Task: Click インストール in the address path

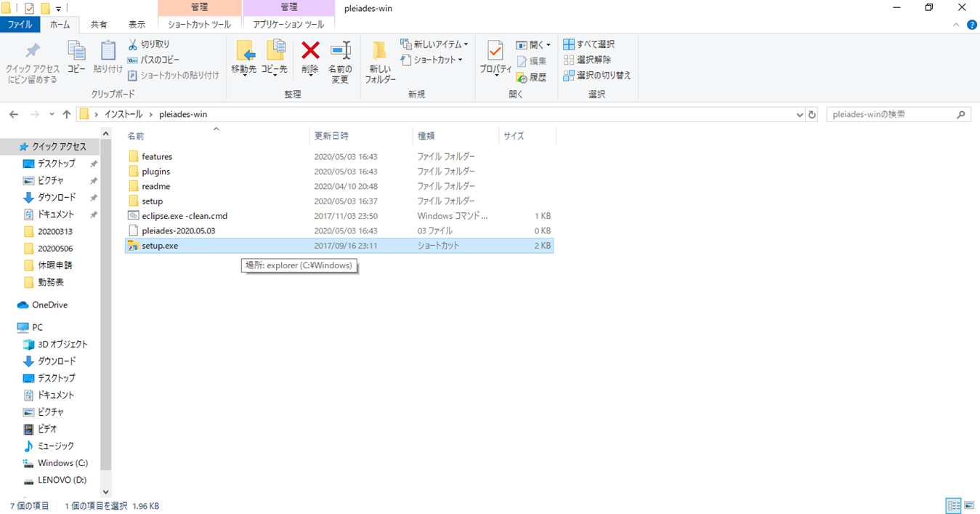Action: pos(124,114)
